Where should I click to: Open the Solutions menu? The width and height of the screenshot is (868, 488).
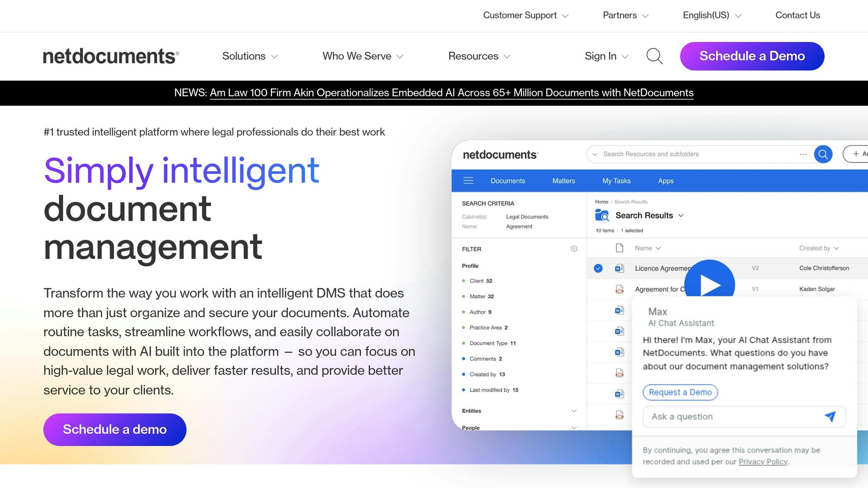click(250, 56)
